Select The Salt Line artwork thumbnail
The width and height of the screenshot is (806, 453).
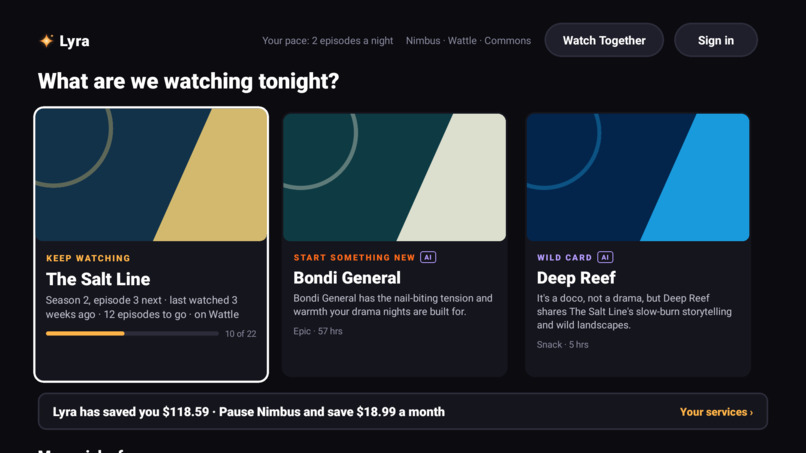coord(151,175)
